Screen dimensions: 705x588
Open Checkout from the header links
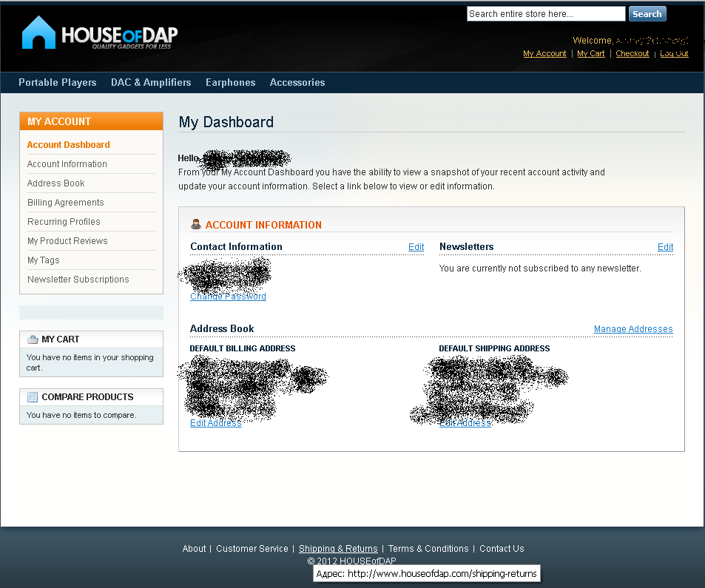click(x=632, y=54)
